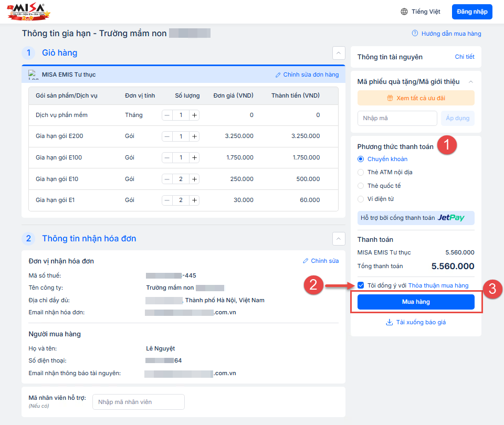
Task: Click quantity field of Gia hạn gói E1
Action: point(181,200)
